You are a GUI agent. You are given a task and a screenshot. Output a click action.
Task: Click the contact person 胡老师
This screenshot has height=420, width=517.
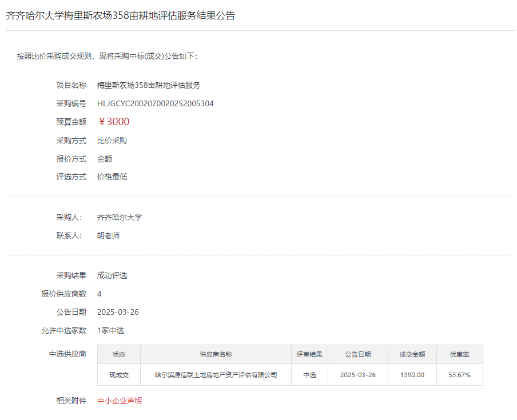109,235
